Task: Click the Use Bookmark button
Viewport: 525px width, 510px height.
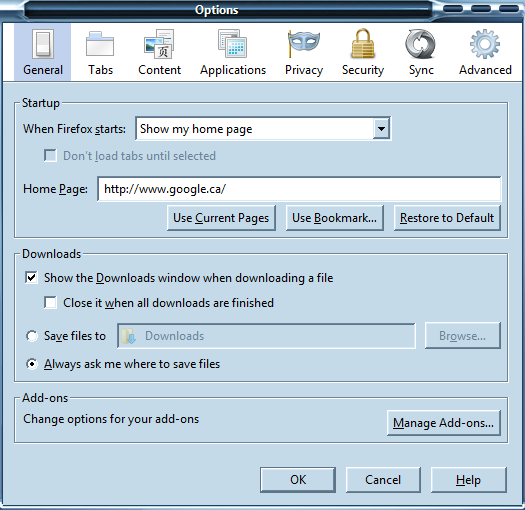Action: (334, 218)
